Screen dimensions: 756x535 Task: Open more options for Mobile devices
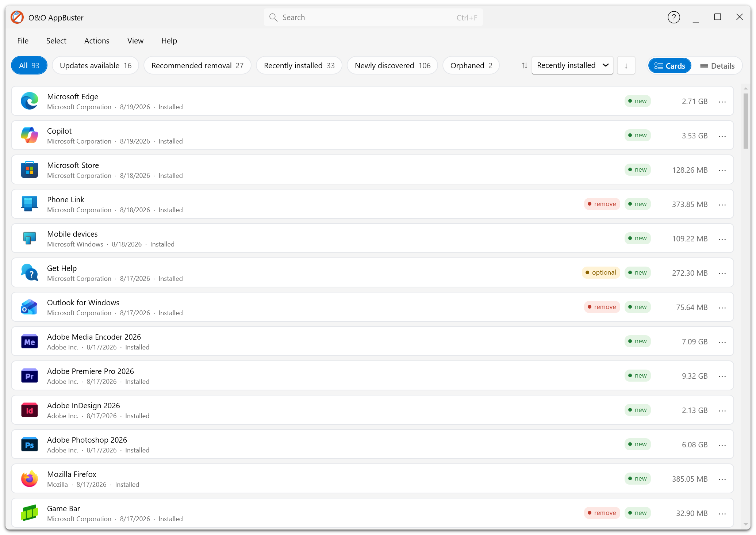pos(722,239)
